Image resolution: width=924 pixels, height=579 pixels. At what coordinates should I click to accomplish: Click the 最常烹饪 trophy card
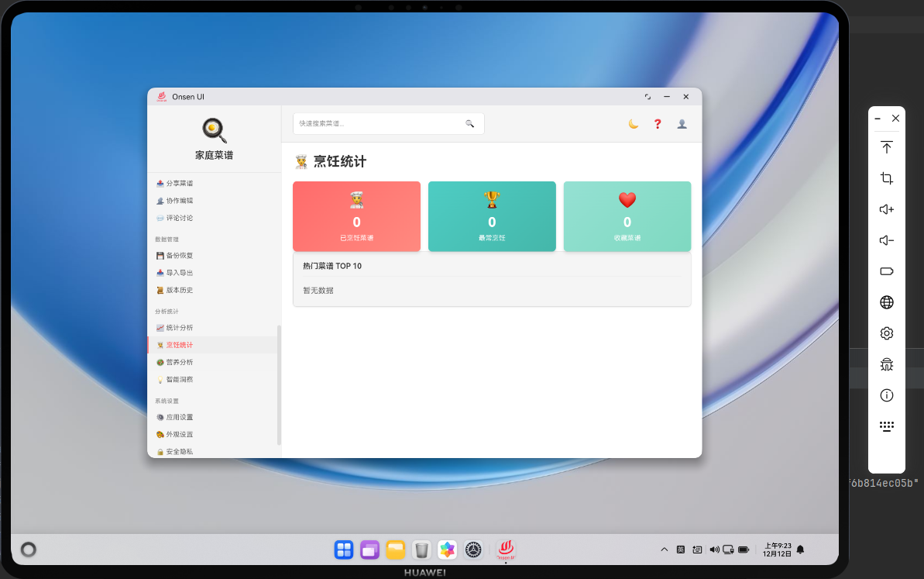(492, 216)
